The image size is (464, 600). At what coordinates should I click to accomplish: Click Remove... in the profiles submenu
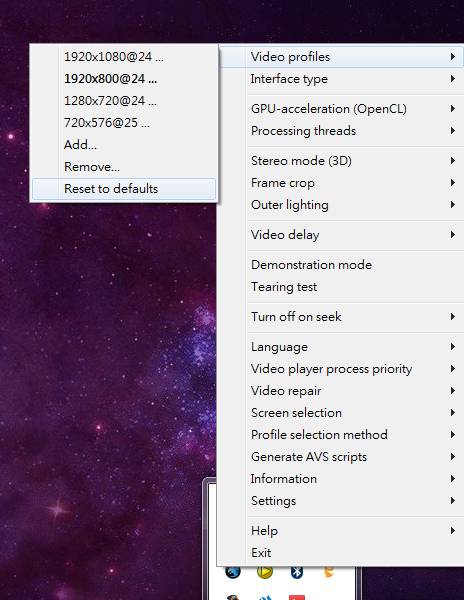[124, 167]
